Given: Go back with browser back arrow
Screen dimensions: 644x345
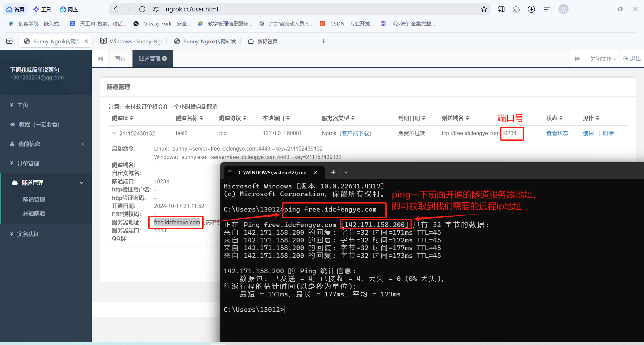Looking at the screenshot, I should 115,9.
